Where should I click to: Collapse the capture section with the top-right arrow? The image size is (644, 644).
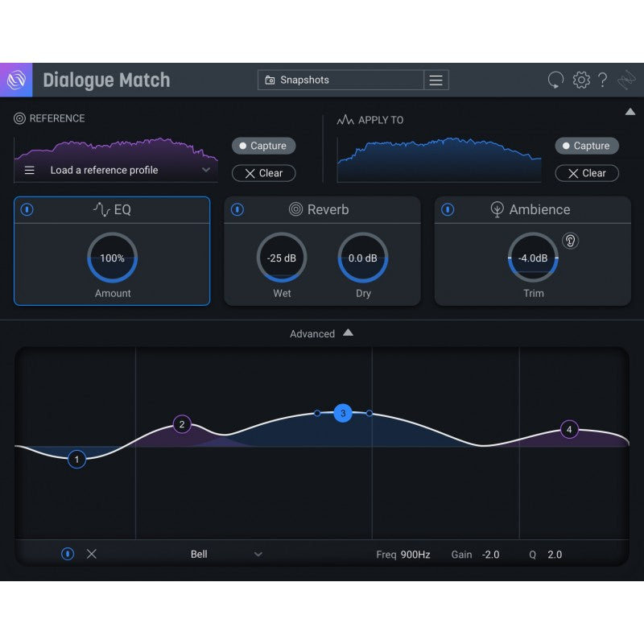(x=630, y=112)
